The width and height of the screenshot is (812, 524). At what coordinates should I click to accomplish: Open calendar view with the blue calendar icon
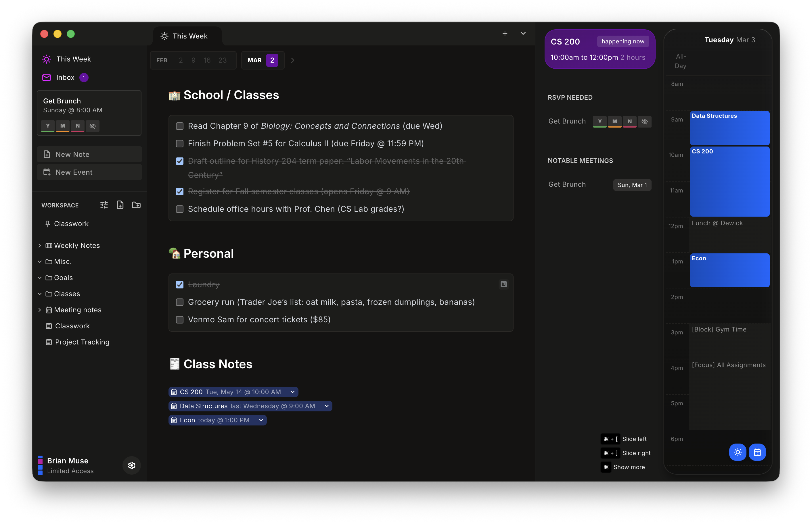757,452
